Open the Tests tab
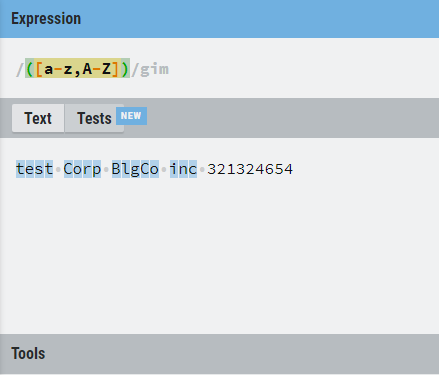This screenshot has width=439, height=375. point(94,118)
